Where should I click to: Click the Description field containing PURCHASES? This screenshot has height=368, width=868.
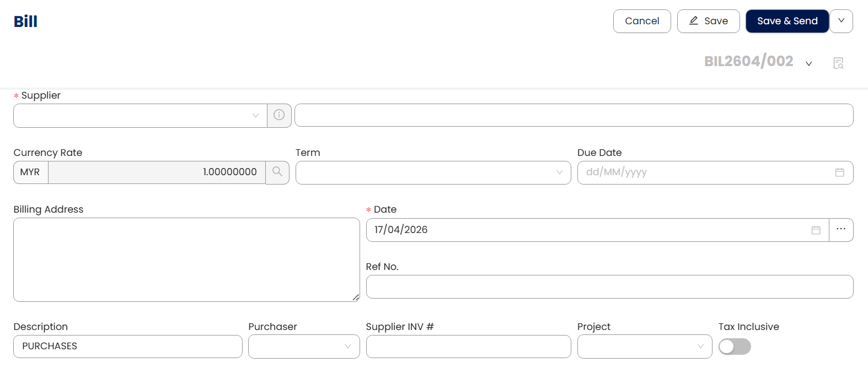click(127, 347)
